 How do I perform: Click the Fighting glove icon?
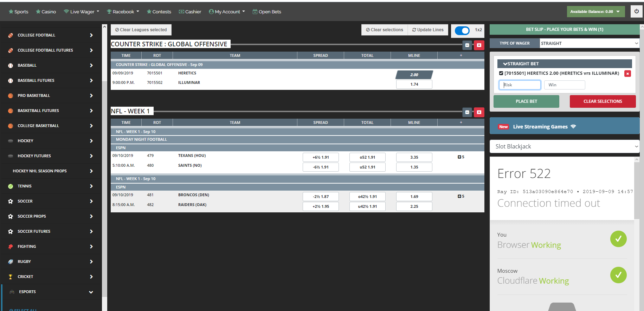click(x=11, y=246)
